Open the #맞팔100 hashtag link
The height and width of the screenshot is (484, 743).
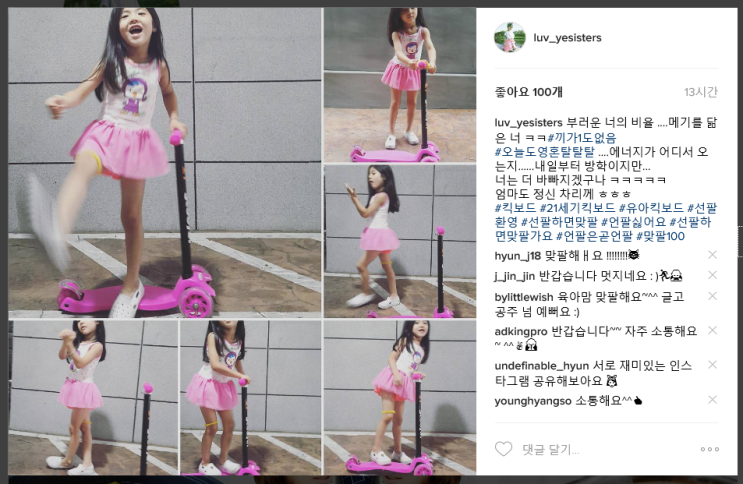pyautogui.click(x=661, y=236)
